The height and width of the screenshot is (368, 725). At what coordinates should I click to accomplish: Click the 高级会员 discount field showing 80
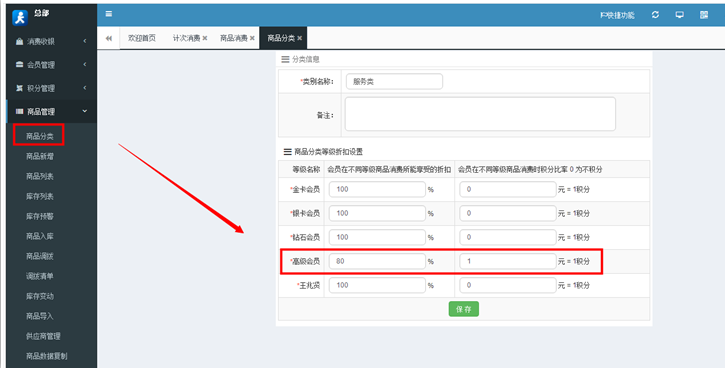tap(377, 261)
